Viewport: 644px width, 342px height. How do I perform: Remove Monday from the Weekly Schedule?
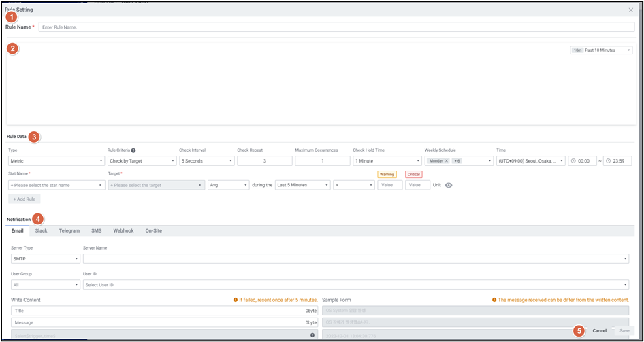point(447,161)
